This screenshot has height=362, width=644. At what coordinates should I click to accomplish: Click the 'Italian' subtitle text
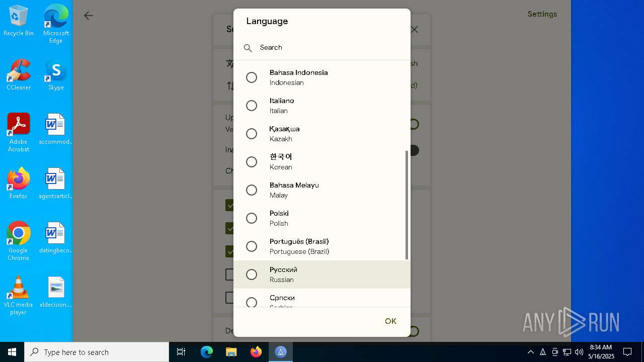pyautogui.click(x=279, y=111)
